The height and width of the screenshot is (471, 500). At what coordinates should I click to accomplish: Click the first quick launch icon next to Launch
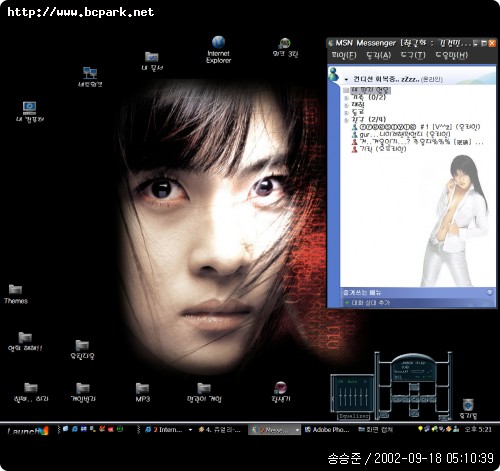click(65, 429)
